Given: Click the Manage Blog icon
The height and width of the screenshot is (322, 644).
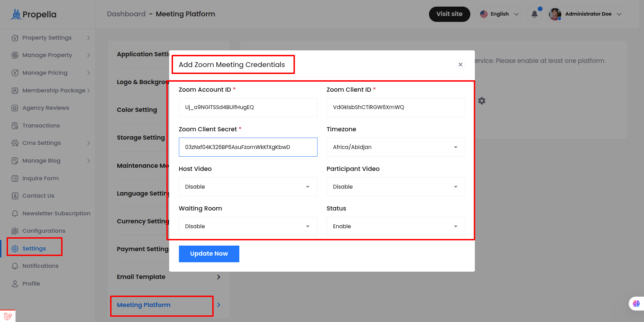Looking at the screenshot, I should click(15, 160).
